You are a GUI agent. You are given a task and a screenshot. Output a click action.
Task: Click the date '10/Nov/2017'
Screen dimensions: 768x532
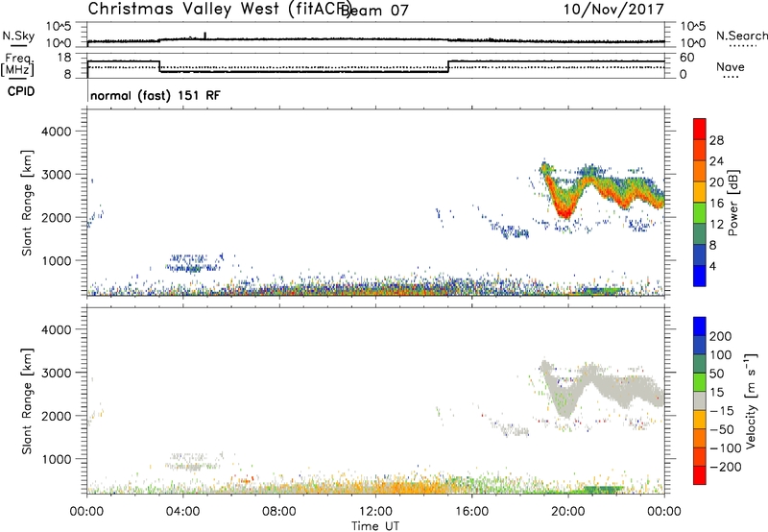click(613, 10)
